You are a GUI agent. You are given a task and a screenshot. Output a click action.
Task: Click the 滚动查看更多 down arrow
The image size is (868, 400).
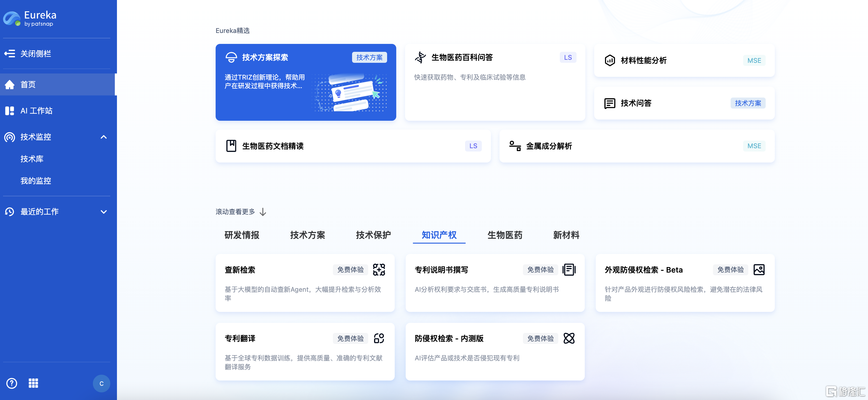click(x=263, y=212)
